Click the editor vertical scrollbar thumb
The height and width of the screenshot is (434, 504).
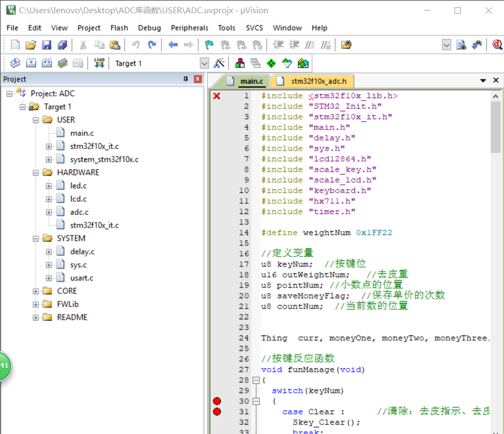pos(496,127)
